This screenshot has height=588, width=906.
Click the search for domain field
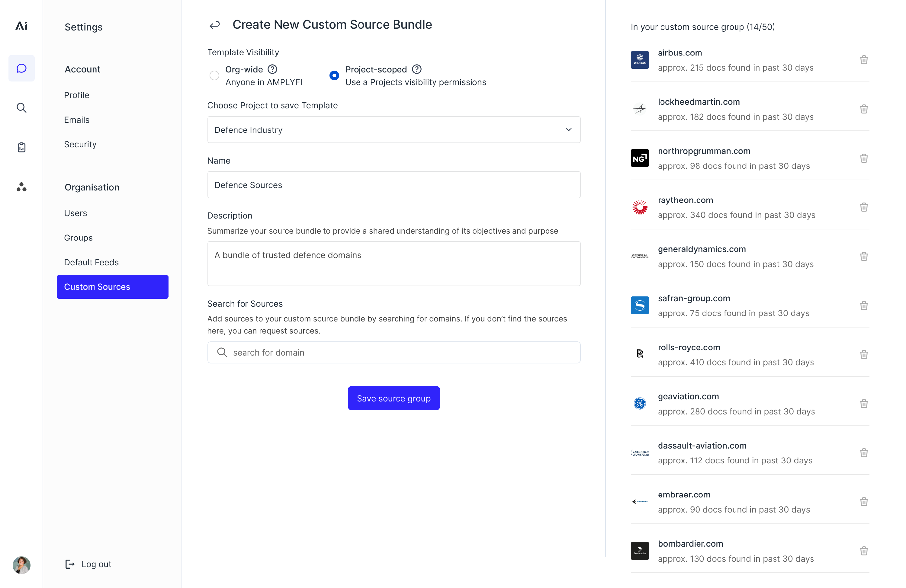click(x=394, y=353)
